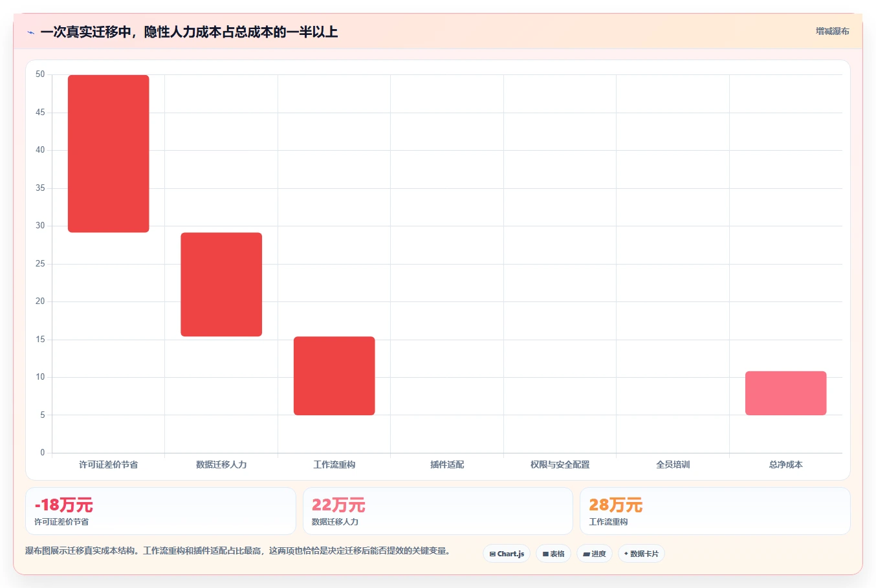
Task: Click the 总净成本 axis label
Action: (x=786, y=464)
